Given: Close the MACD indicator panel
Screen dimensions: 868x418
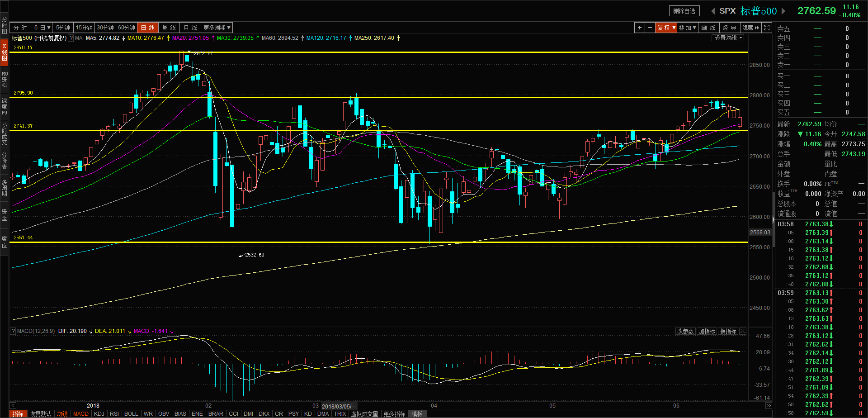Looking at the screenshot, I should coord(743,332).
